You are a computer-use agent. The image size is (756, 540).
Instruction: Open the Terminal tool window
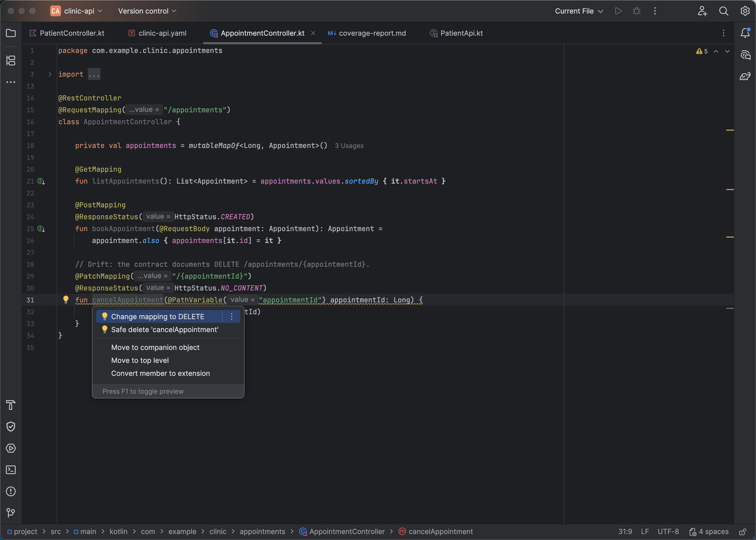pyautogui.click(x=11, y=470)
